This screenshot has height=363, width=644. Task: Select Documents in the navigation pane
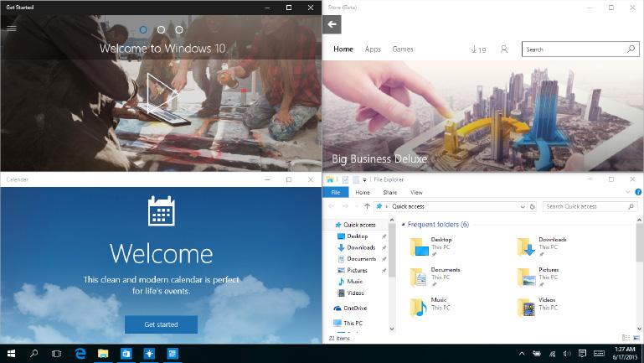pos(361,259)
